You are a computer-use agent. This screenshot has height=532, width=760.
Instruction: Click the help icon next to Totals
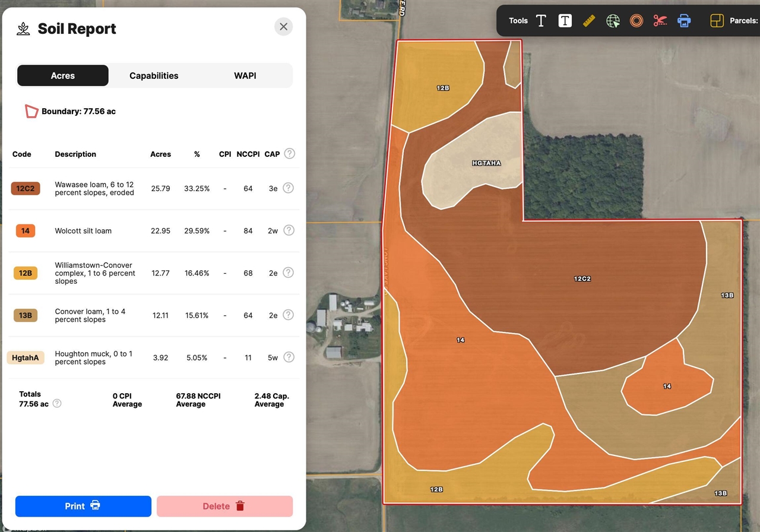point(57,404)
